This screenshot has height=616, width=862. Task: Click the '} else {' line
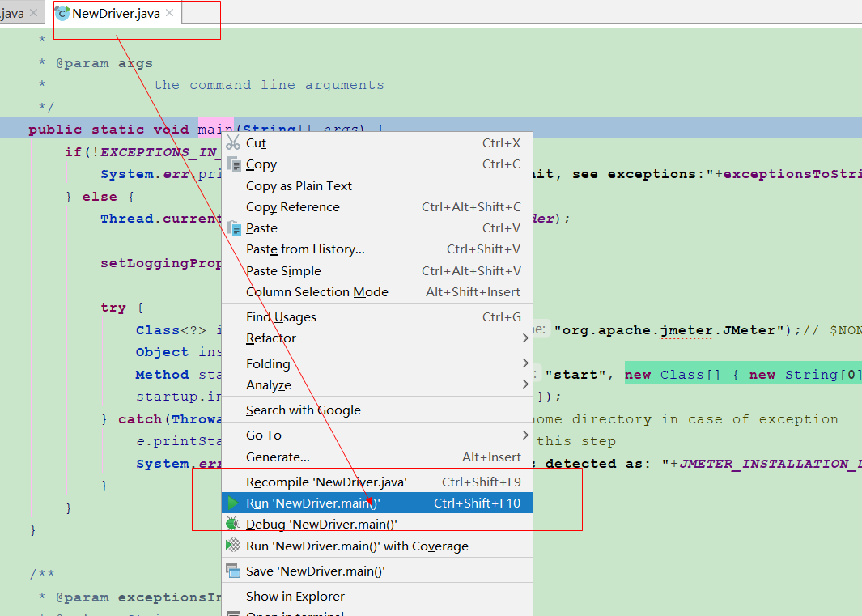click(100, 197)
